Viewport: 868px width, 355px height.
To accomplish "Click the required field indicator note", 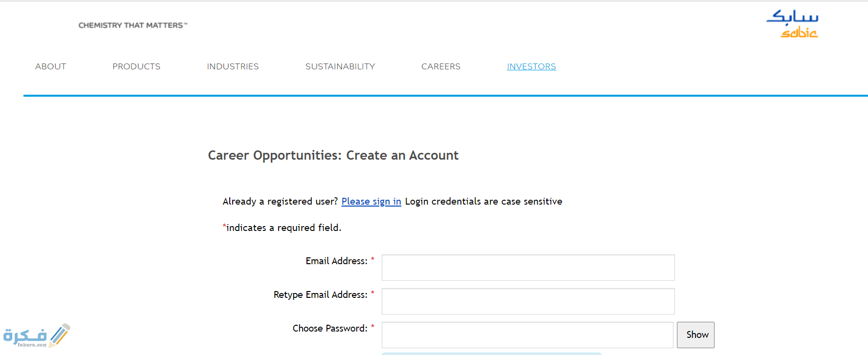I will tap(282, 228).
